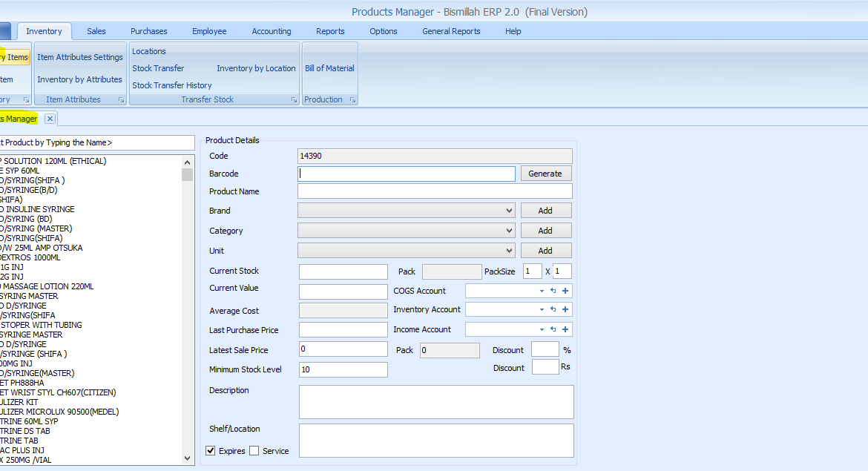Click into the Product Name field

(435, 191)
